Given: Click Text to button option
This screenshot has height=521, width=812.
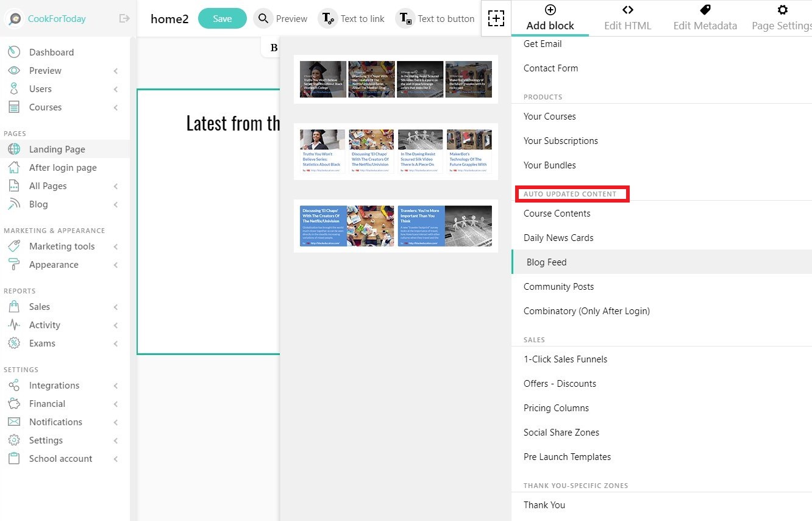Looking at the screenshot, I should coord(435,19).
